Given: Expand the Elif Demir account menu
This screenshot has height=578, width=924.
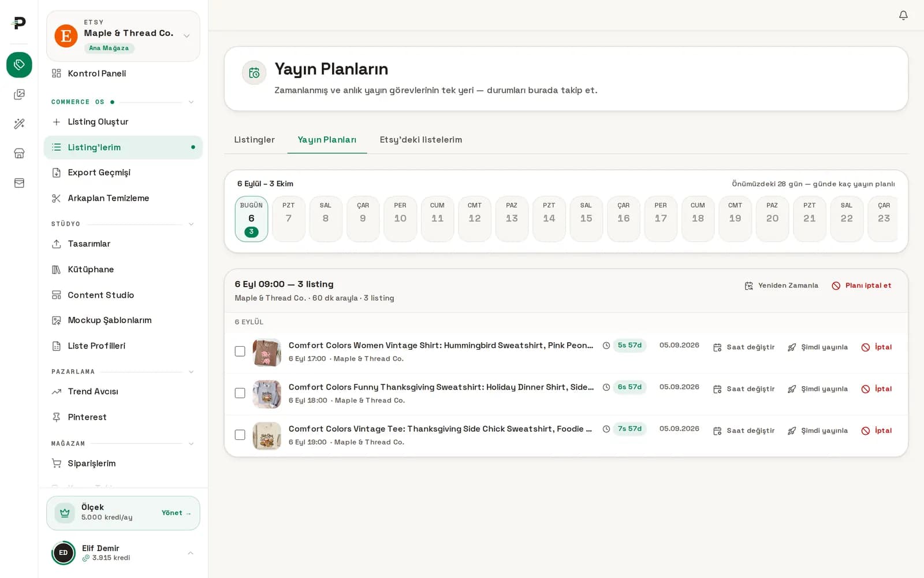Looking at the screenshot, I should tap(191, 553).
